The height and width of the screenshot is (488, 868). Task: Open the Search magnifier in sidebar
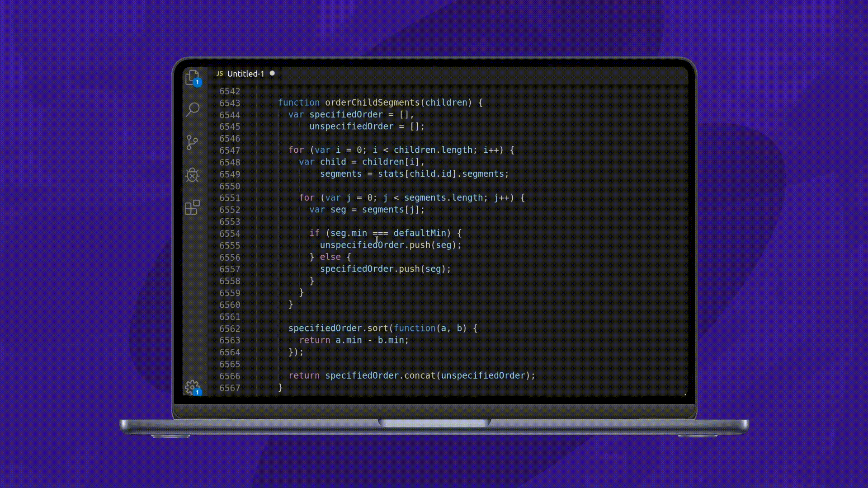pyautogui.click(x=193, y=109)
